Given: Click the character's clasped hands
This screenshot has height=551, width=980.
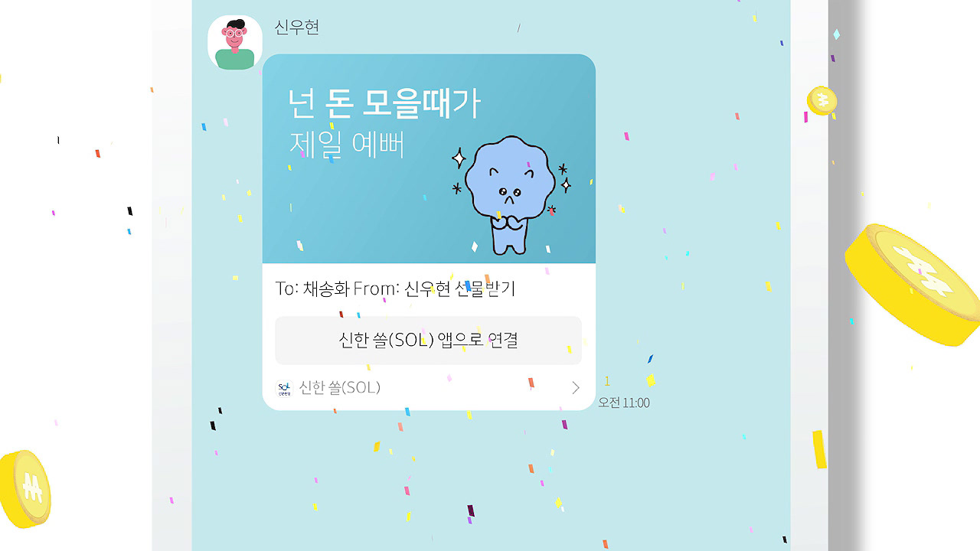Looking at the screenshot, I should tap(506, 223).
